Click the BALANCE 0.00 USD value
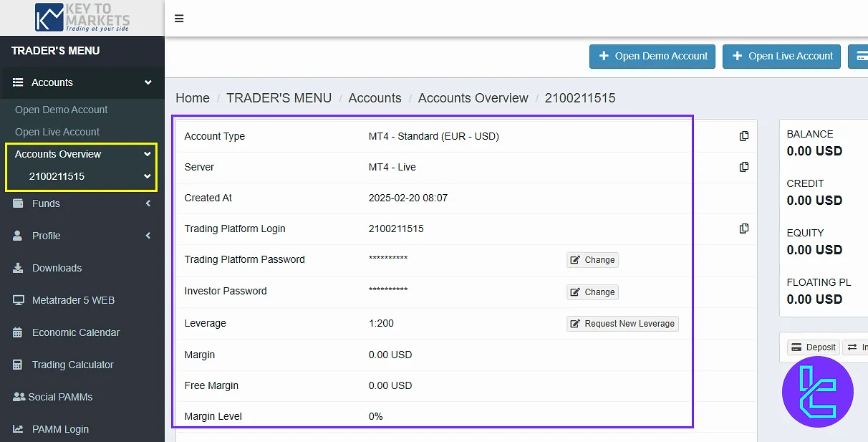Viewport: 868px width, 442px height. click(814, 151)
